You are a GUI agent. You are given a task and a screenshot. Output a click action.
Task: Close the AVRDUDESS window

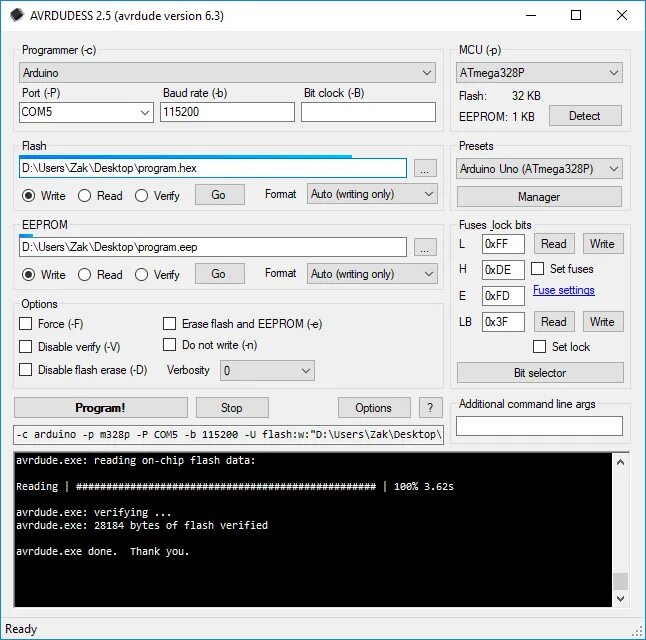pyautogui.click(x=621, y=15)
